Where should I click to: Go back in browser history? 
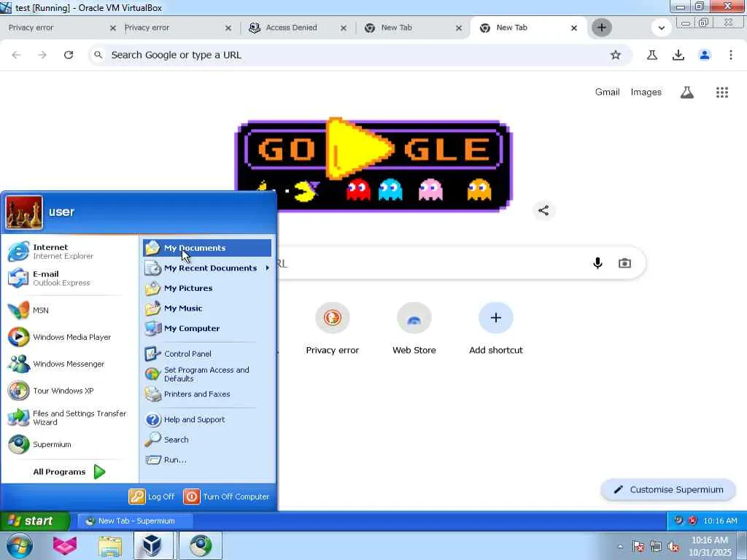click(x=16, y=55)
